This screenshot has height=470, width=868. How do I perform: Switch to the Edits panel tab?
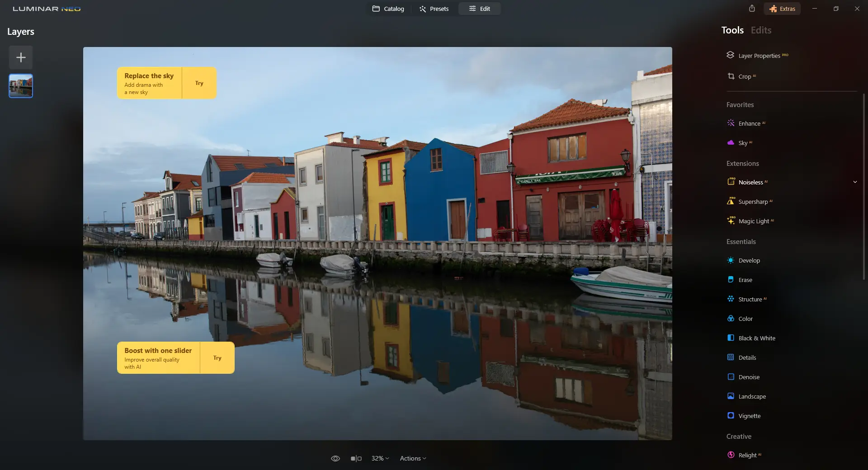[761, 30]
